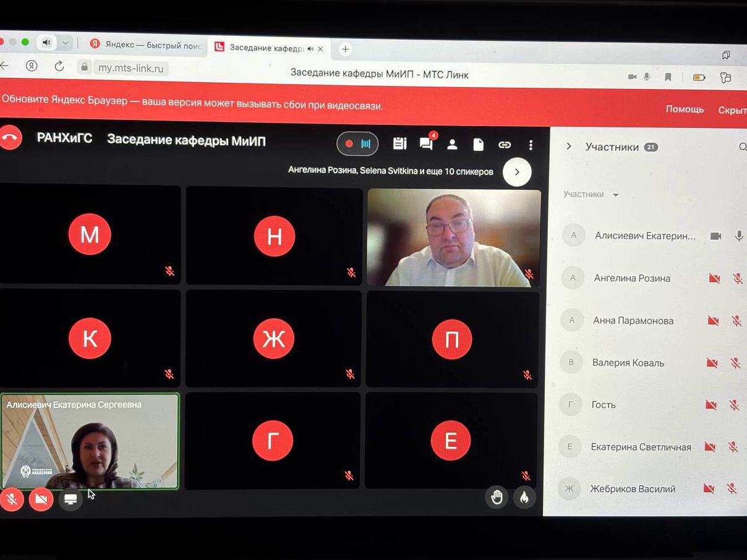Toggle your microphone at bottom left

[x=11, y=499]
